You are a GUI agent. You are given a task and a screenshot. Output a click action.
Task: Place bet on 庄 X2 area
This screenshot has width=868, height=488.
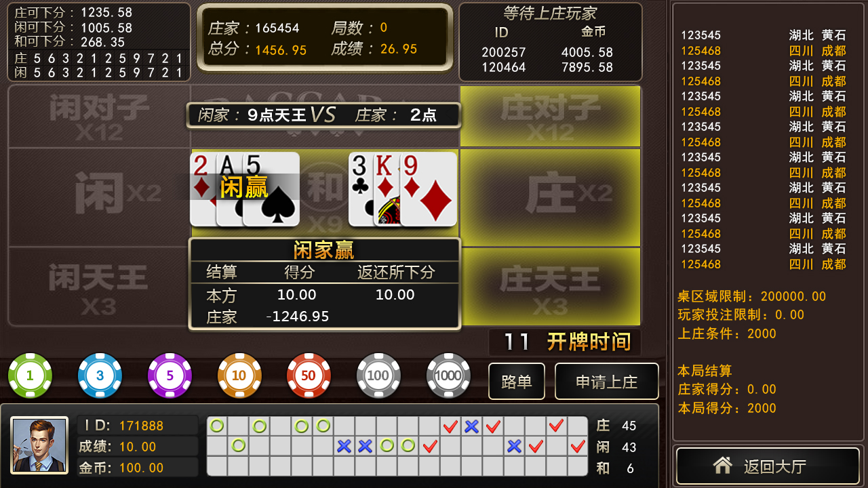pos(550,197)
